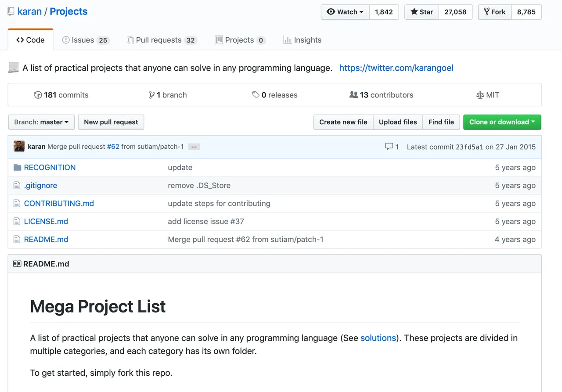Click the file icon beside README.md row
Screen dimensions: 562x392
click(17, 240)
